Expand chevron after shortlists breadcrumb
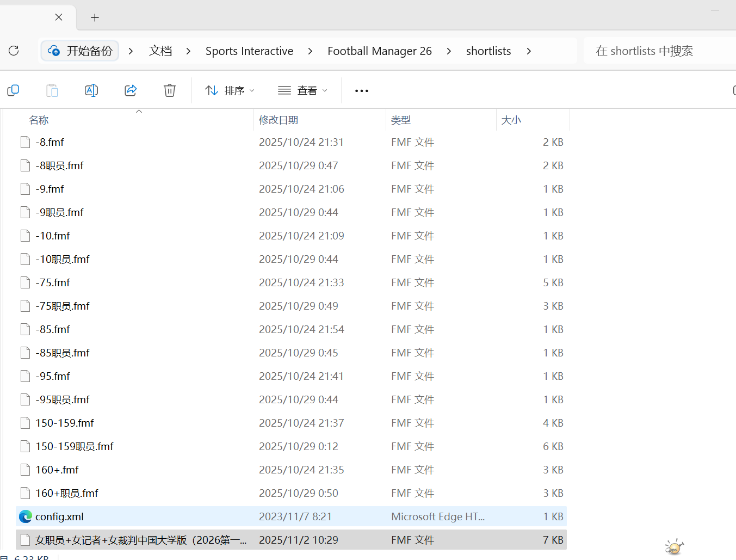This screenshot has height=560, width=736. (x=529, y=51)
